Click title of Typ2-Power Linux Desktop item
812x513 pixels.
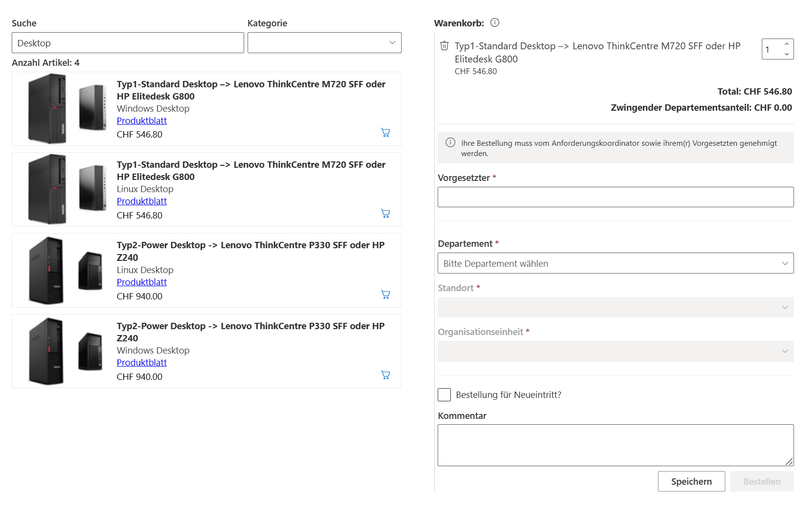251,252
